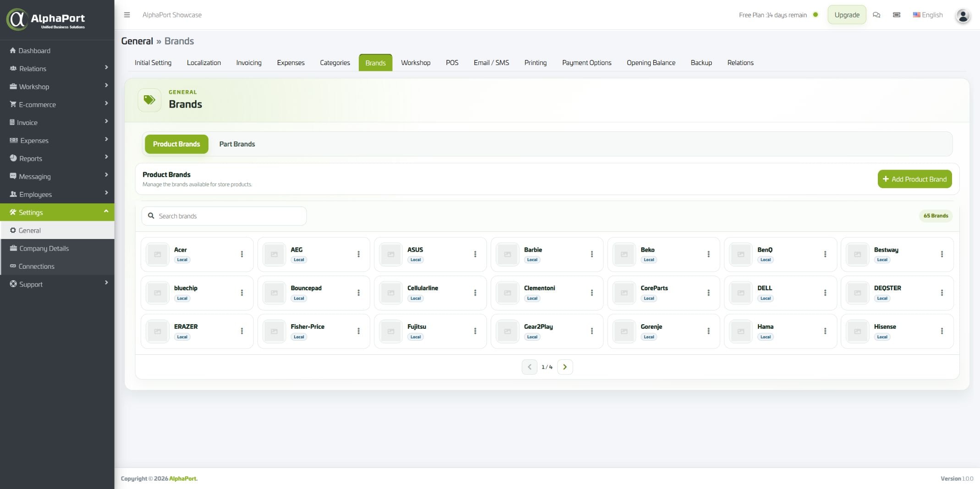Switch to the Localization tab
The width and height of the screenshot is (980, 489).
204,63
